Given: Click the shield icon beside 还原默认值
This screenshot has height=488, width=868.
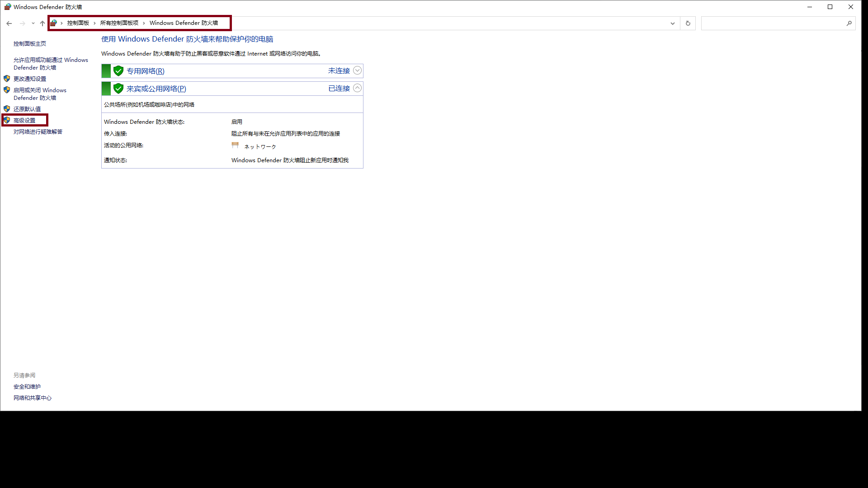Looking at the screenshot, I should coord(7,109).
